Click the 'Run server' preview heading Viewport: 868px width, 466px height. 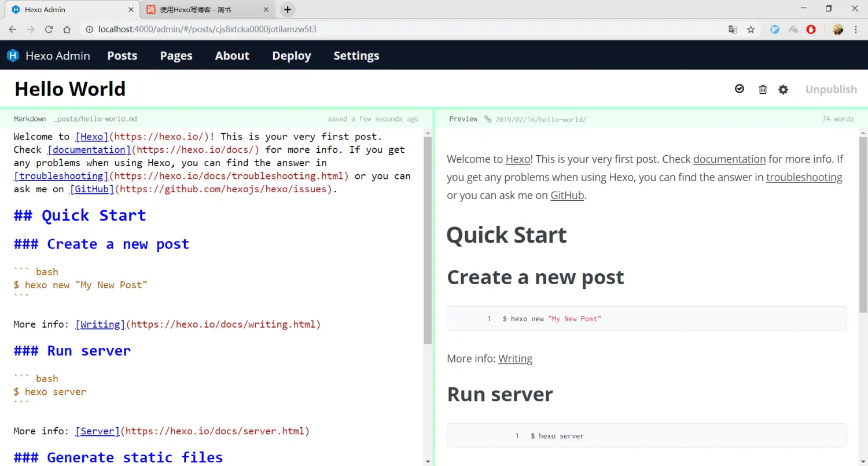(500, 395)
